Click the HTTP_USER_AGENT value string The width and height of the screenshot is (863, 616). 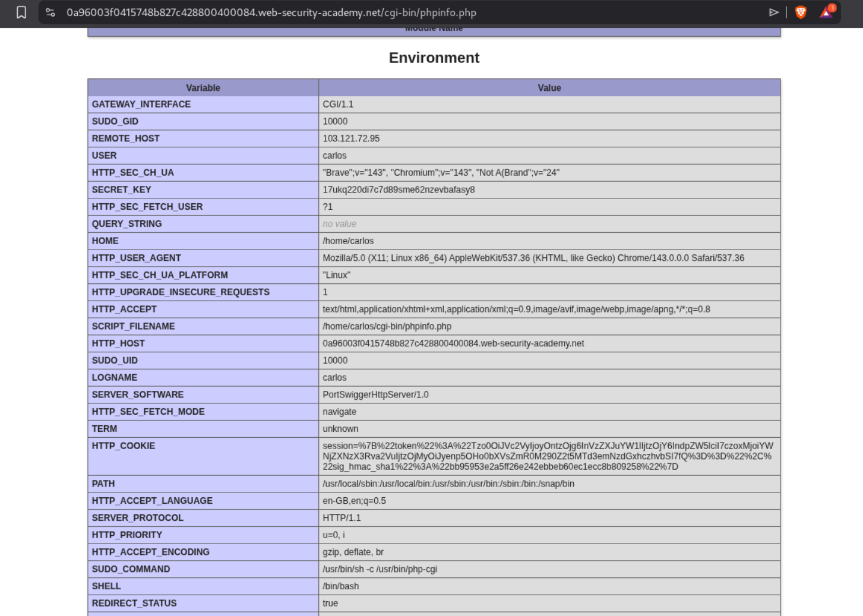pos(533,258)
